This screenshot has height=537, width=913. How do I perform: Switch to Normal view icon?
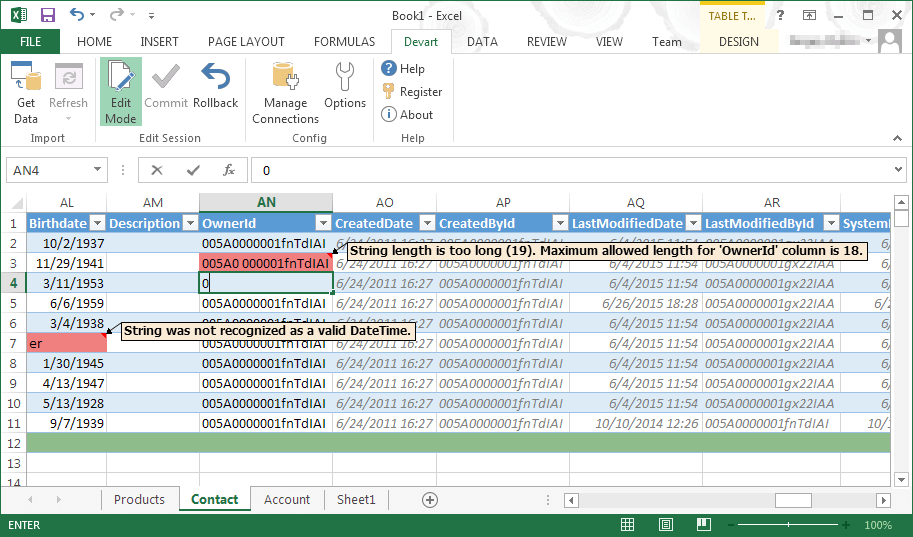pos(627,525)
